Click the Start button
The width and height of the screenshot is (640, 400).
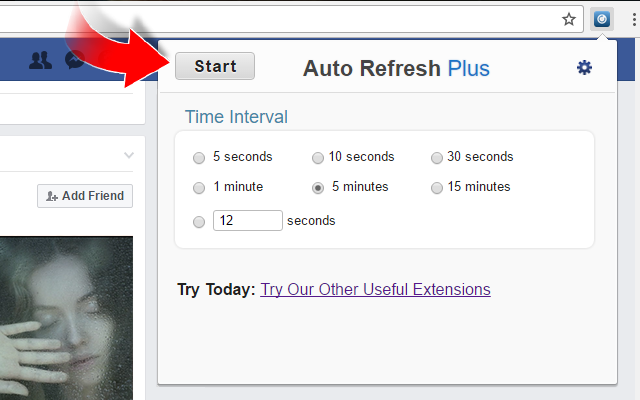point(215,66)
